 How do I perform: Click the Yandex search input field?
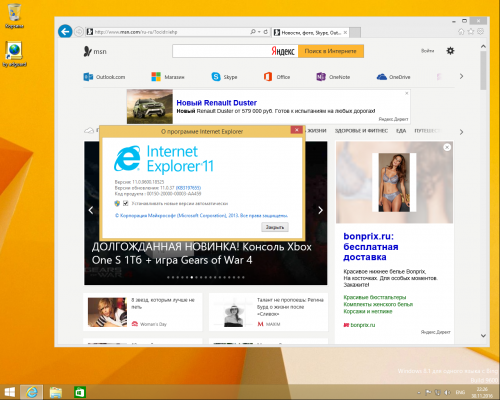click(222, 51)
